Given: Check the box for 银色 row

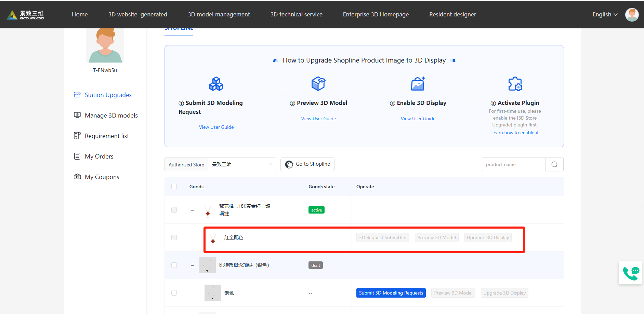Looking at the screenshot, I should 174,293.
